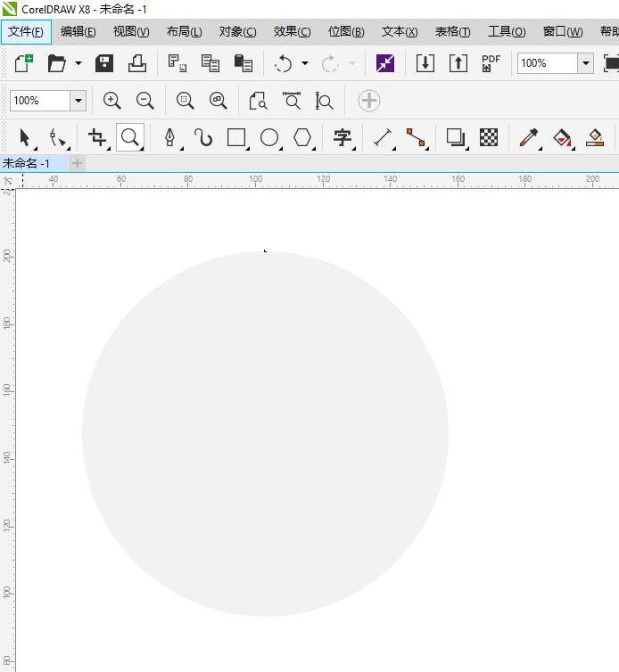Switch to the 未命名 -1 document tab
The image size is (619, 672).
(x=27, y=163)
